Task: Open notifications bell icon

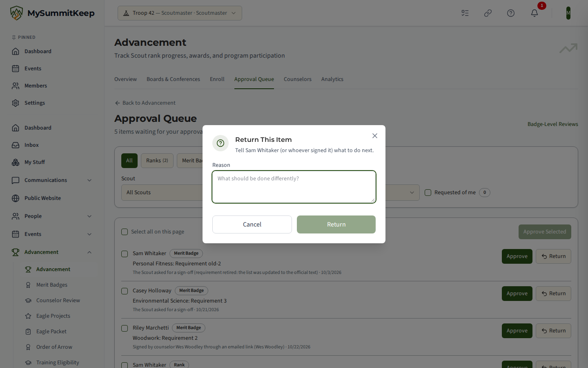Action: click(x=535, y=13)
